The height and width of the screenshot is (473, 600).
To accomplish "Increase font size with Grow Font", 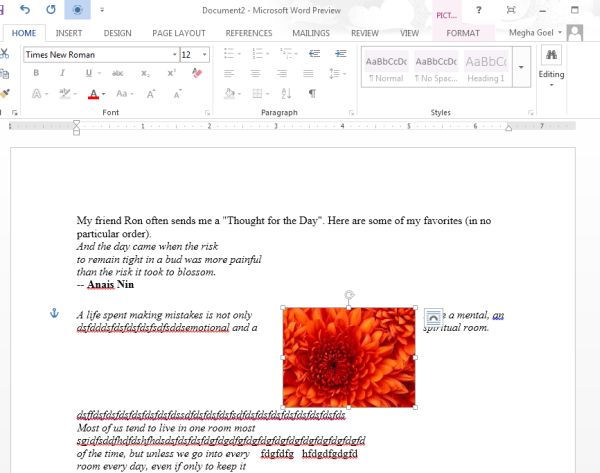I will pos(151,94).
